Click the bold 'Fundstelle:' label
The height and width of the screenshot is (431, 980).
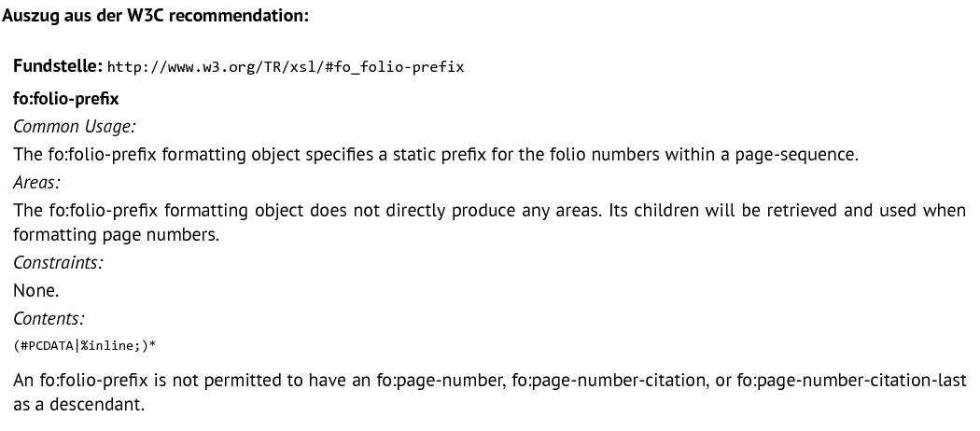click(58, 65)
